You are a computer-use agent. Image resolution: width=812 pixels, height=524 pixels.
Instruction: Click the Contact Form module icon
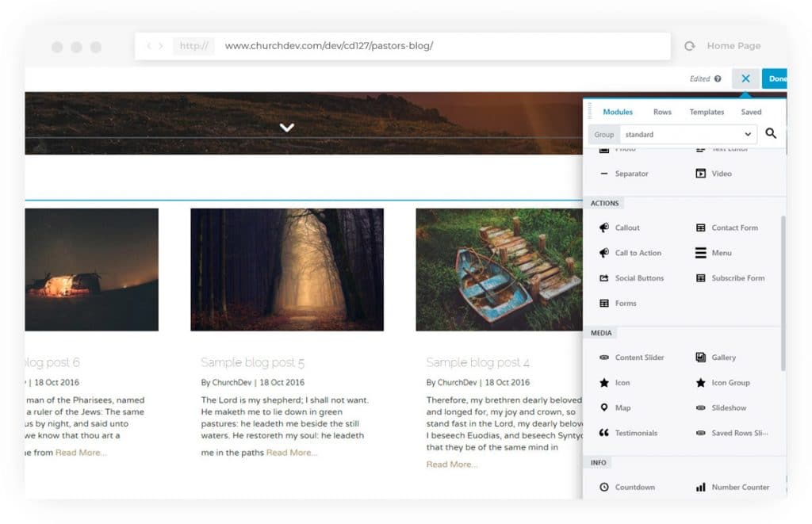pyautogui.click(x=700, y=228)
